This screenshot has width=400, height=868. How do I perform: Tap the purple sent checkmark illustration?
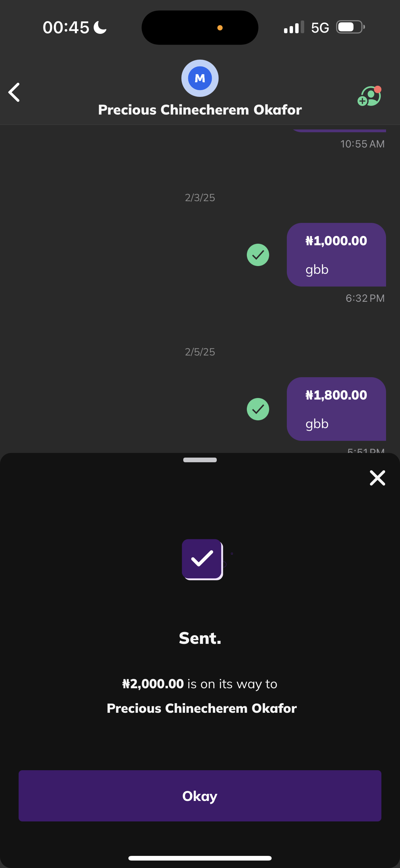202,559
